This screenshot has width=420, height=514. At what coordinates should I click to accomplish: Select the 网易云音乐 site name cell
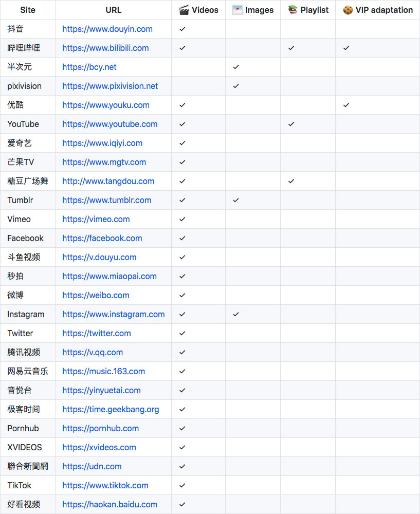point(28,371)
